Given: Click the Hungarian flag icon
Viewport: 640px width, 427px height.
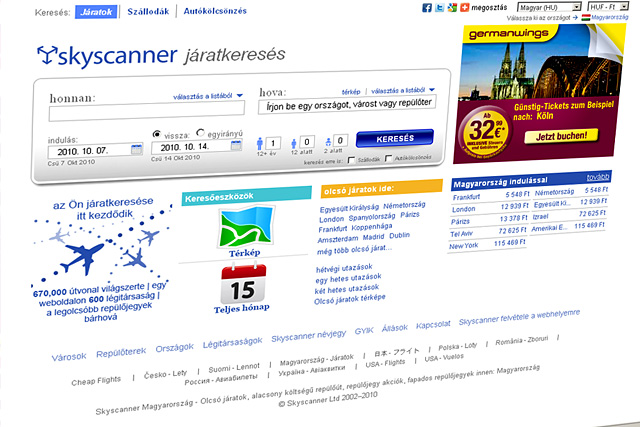Looking at the screenshot, I should pos(586,18).
